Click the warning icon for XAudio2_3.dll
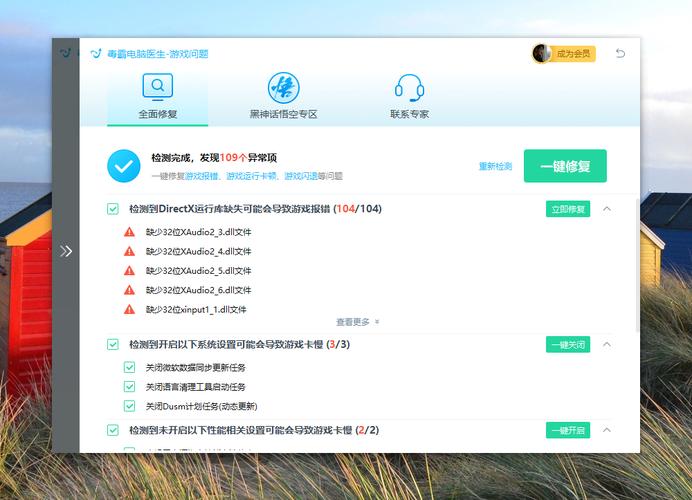 click(x=129, y=232)
